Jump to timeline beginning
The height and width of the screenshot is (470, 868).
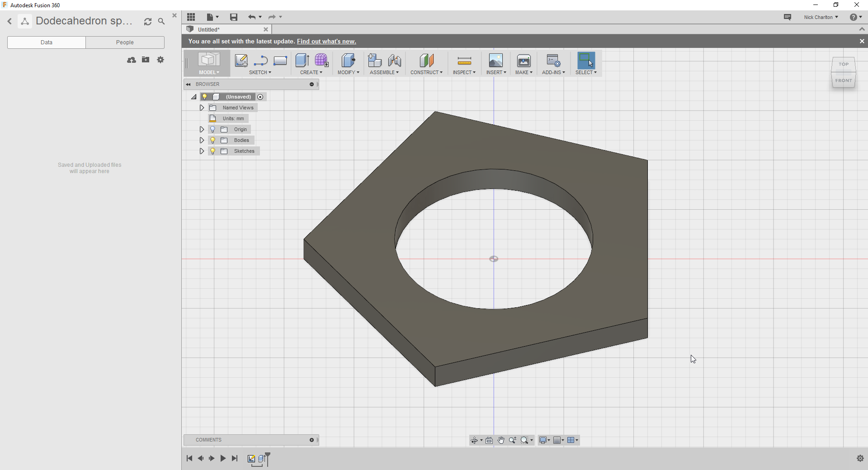[189, 458]
